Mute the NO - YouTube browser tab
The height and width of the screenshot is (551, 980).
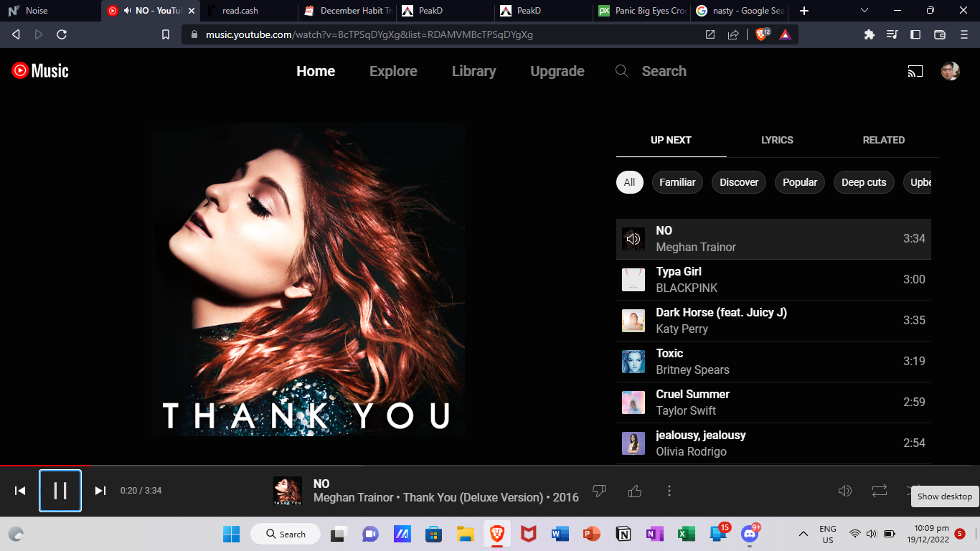pyautogui.click(x=127, y=11)
